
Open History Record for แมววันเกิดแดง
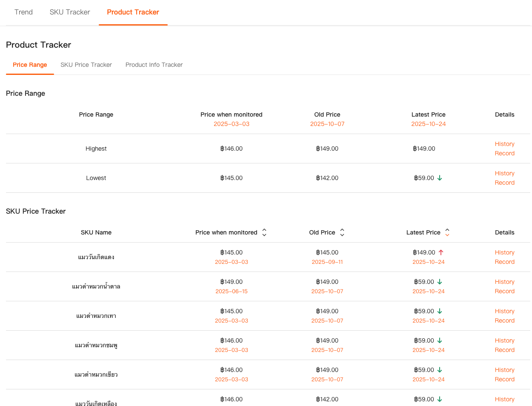tap(504, 257)
